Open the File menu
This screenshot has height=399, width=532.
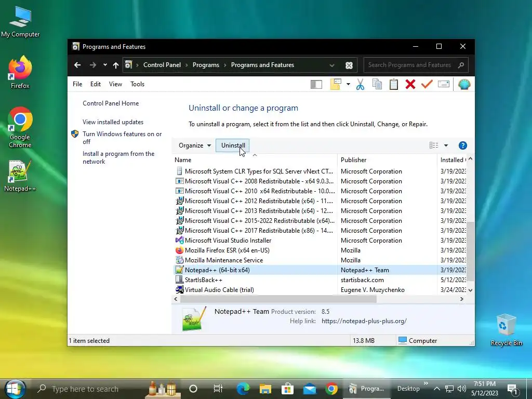pos(77,84)
